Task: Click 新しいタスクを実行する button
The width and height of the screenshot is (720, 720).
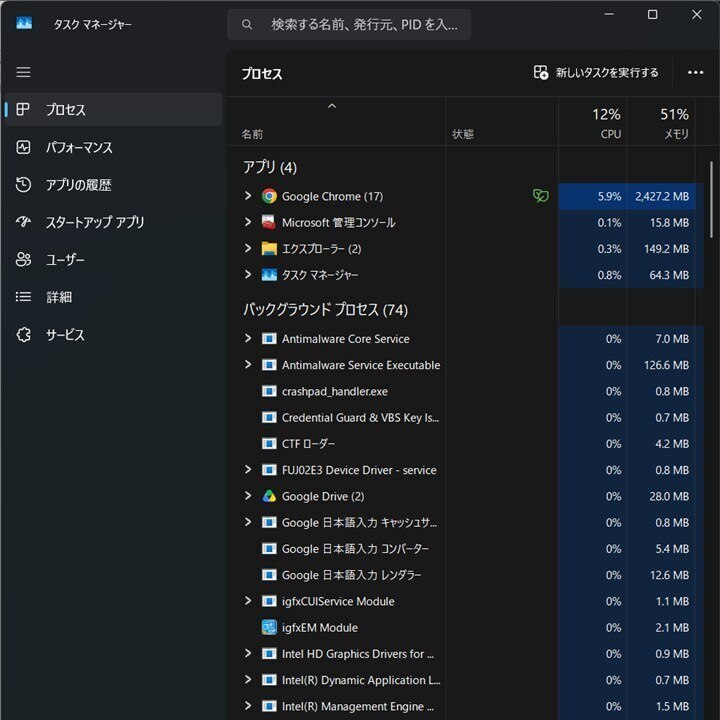Action: pos(596,73)
